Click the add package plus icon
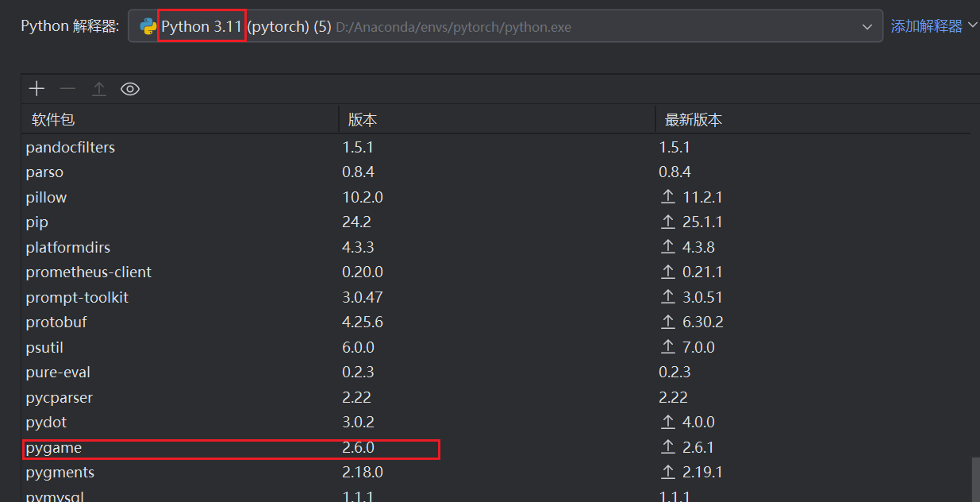 coord(37,89)
